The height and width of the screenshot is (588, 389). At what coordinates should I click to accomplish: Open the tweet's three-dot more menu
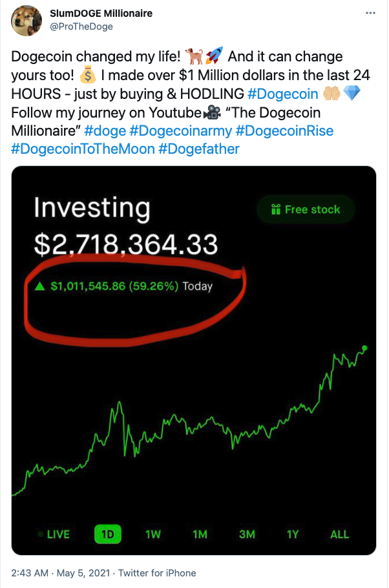370,14
